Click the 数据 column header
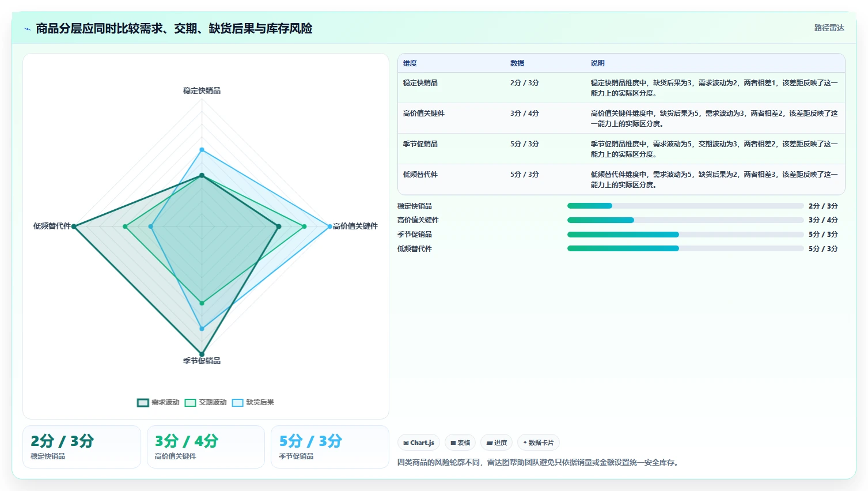This screenshot has height=491, width=868. [x=517, y=63]
